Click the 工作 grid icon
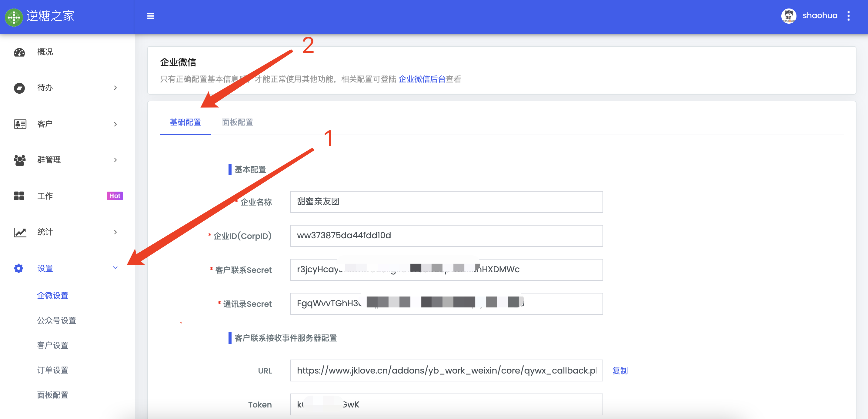This screenshot has height=419, width=868. click(19, 196)
